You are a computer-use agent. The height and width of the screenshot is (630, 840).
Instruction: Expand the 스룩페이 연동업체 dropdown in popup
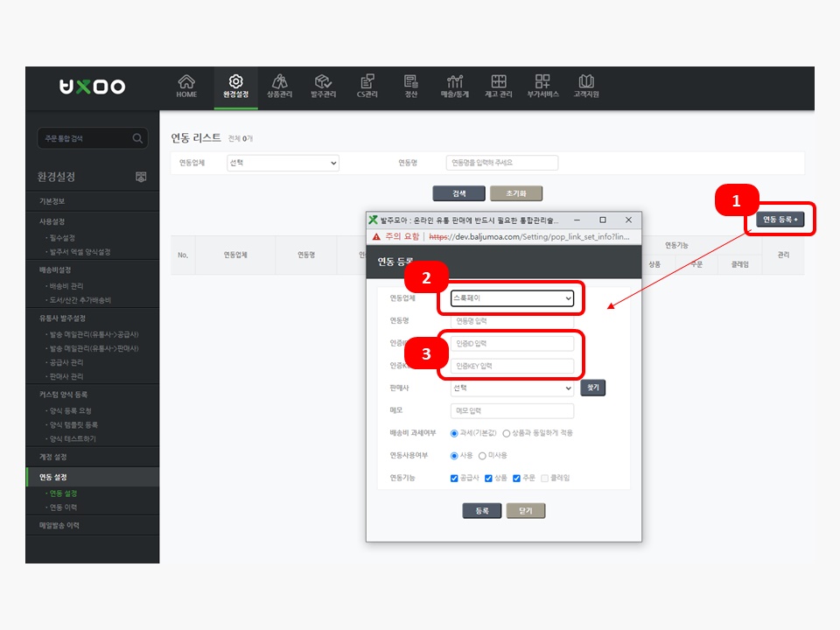(512, 298)
